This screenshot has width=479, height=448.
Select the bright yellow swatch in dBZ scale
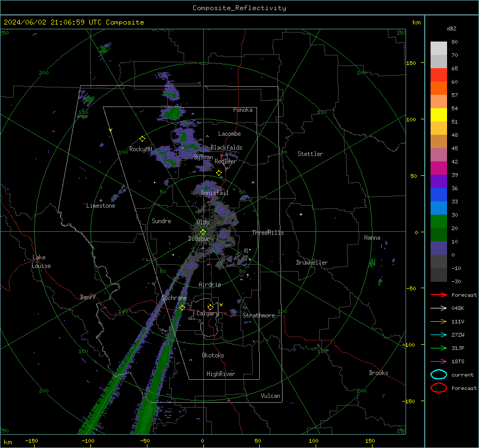439,115
